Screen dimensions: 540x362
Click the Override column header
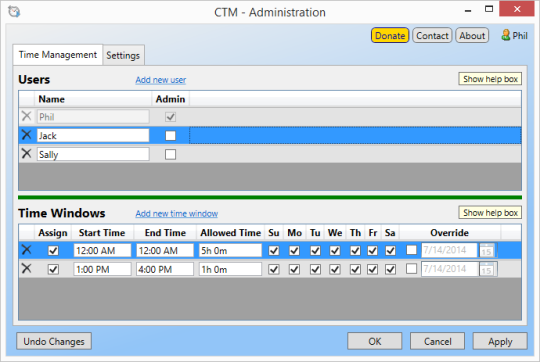click(449, 233)
